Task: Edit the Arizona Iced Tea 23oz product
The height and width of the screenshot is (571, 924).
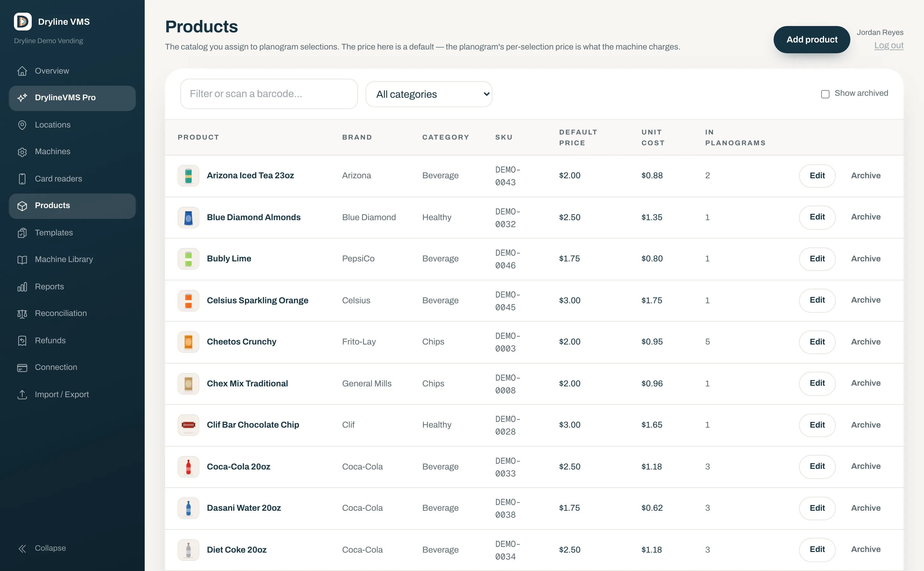Action: (817, 176)
